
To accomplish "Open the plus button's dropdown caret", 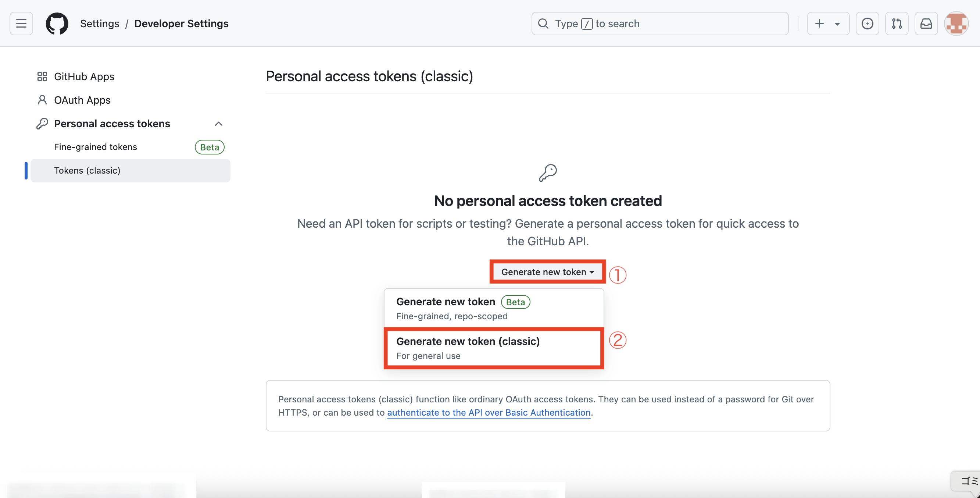I will (x=837, y=23).
